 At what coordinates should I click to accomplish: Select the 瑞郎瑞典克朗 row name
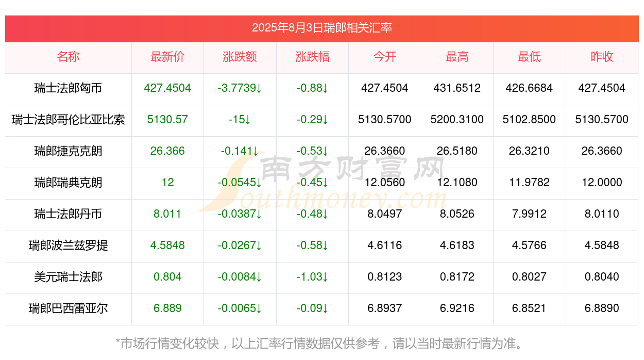pyautogui.click(x=69, y=183)
